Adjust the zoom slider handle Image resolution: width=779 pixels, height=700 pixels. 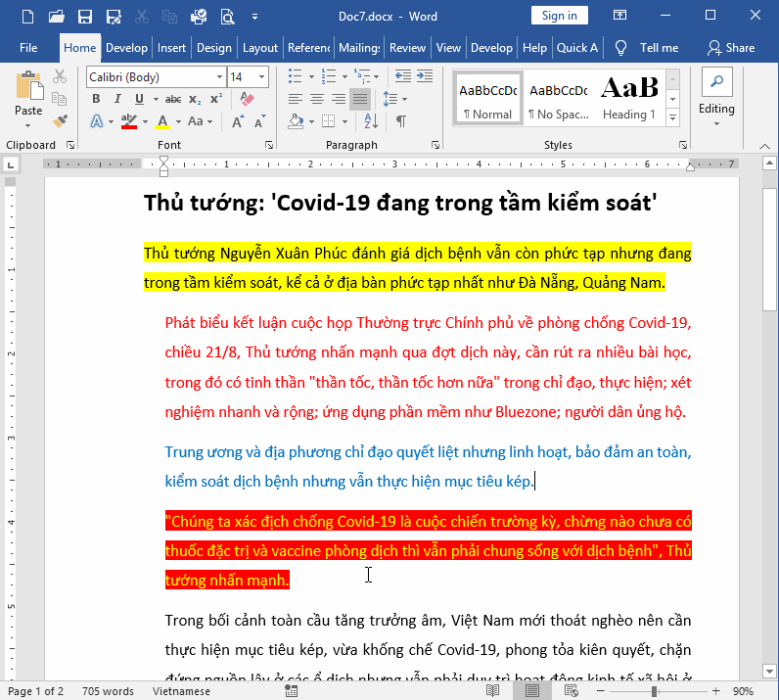655,691
